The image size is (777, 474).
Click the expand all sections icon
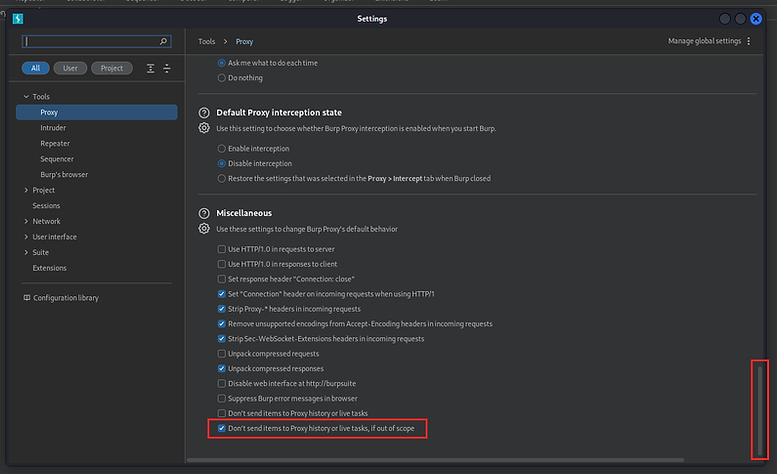tap(151, 68)
